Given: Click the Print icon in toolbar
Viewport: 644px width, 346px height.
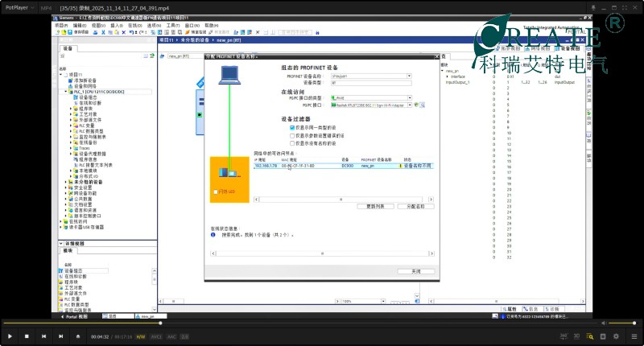Looking at the screenshot, I should (95, 32).
